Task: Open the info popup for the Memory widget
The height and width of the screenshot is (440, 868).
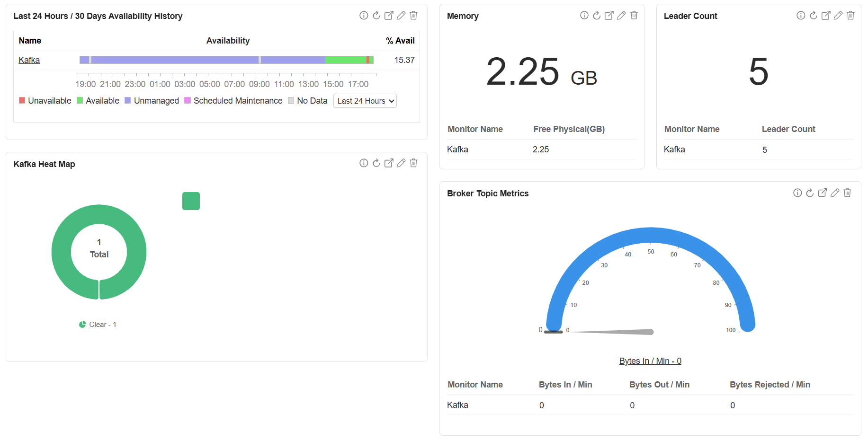Action: pyautogui.click(x=584, y=15)
